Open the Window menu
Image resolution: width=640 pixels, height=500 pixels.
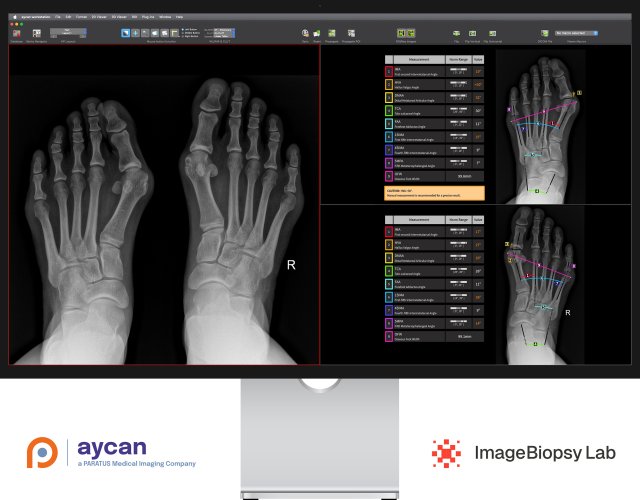165,17
